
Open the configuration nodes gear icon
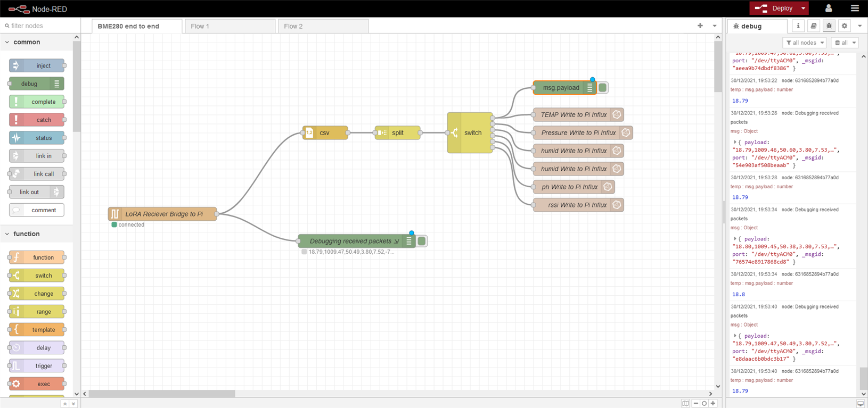[845, 26]
